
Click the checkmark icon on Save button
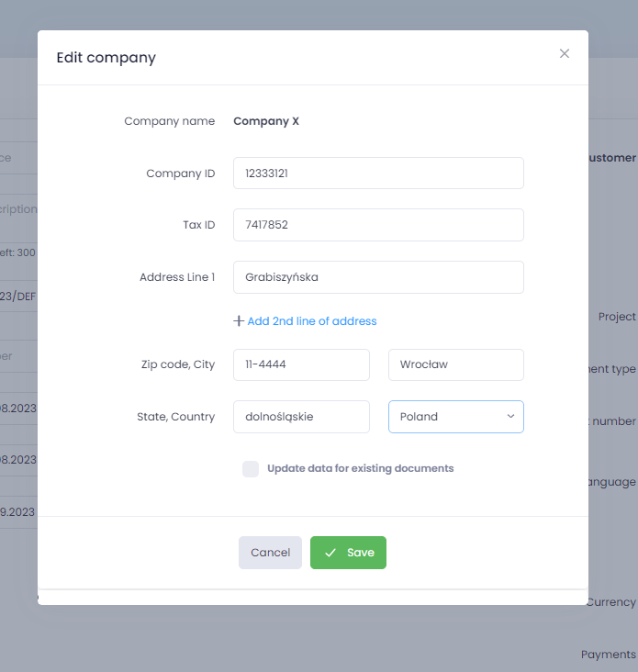[330, 553]
